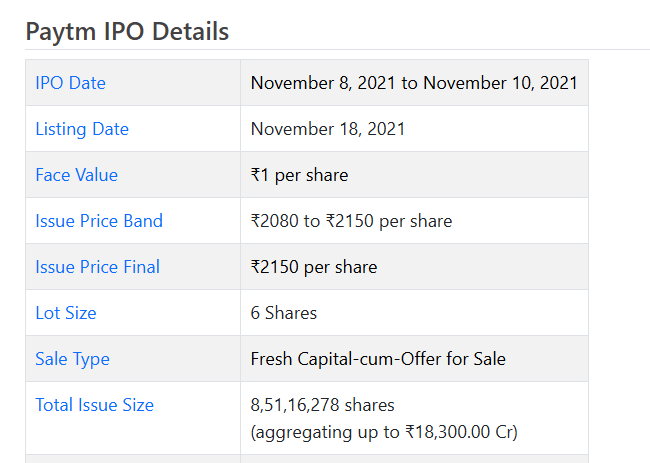Screen dimensions: 650x463
Task: Click the 6 Shares lot size value
Action: (284, 313)
